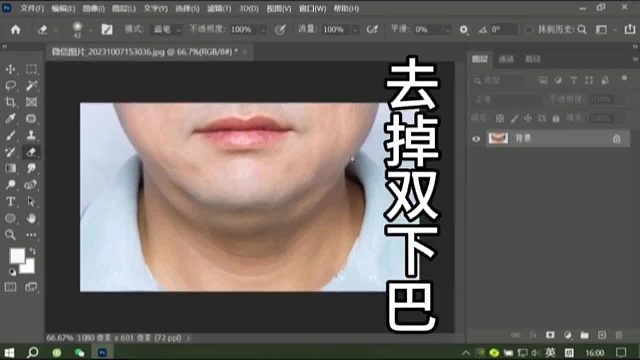
Task: Select the Gradient tool
Action: 11,168
